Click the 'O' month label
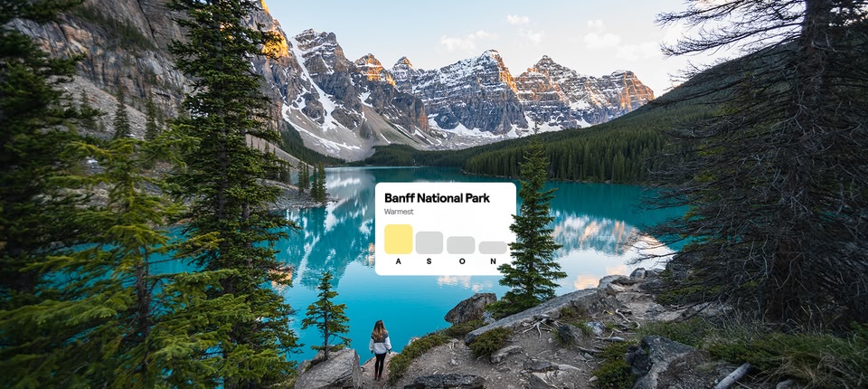The image size is (868, 389). coord(462,261)
